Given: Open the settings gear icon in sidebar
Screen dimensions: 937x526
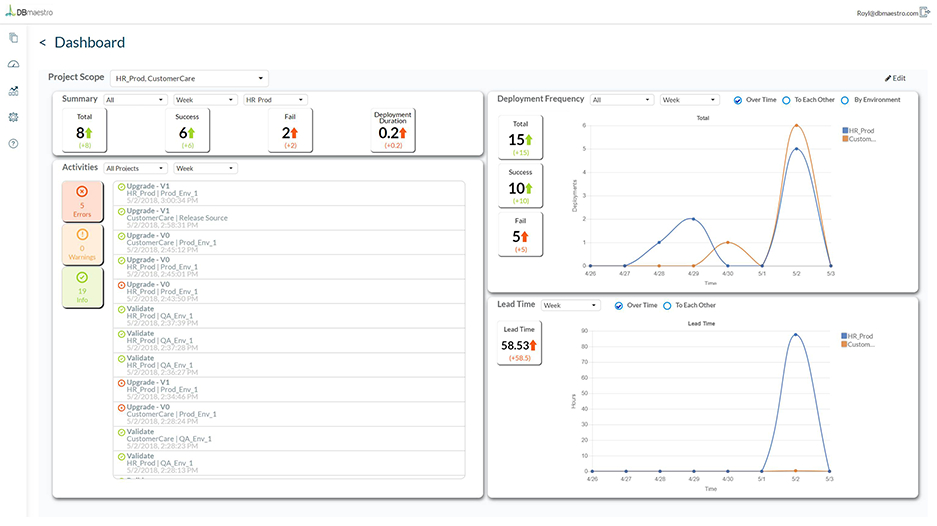Looking at the screenshot, I should click(x=13, y=117).
